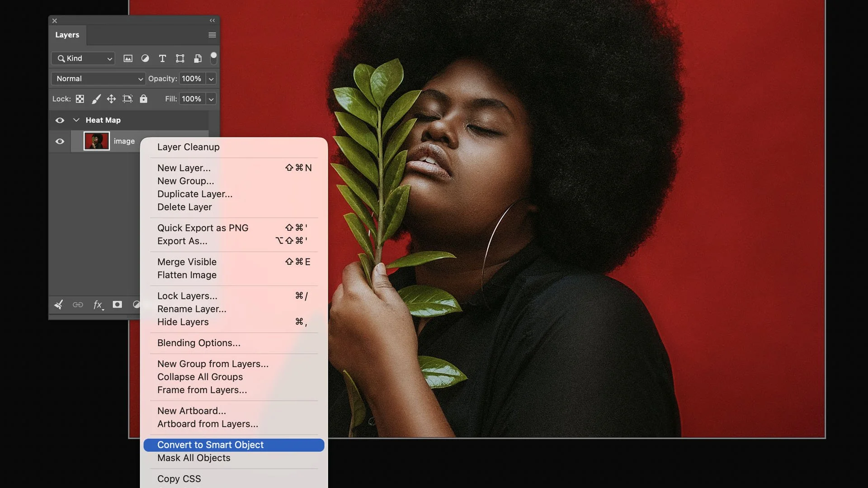Choose Rename Layer... menu item
The height and width of the screenshot is (488, 868).
(234, 309)
